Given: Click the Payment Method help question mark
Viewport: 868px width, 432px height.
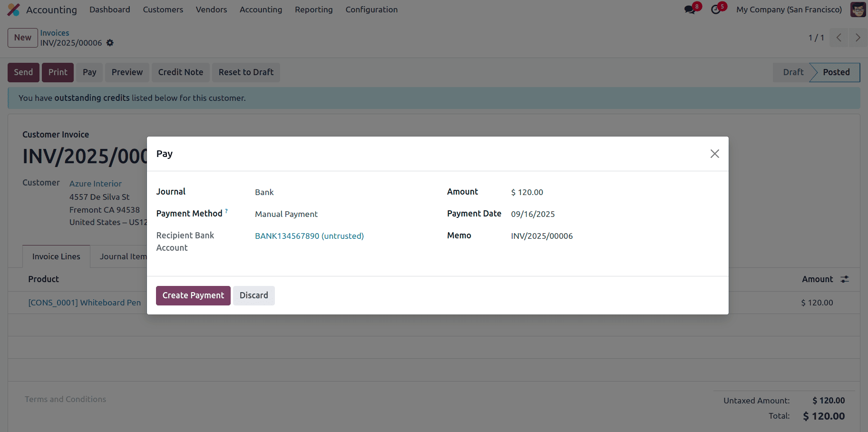Looking at the screenshot, I should click(226, 210).
